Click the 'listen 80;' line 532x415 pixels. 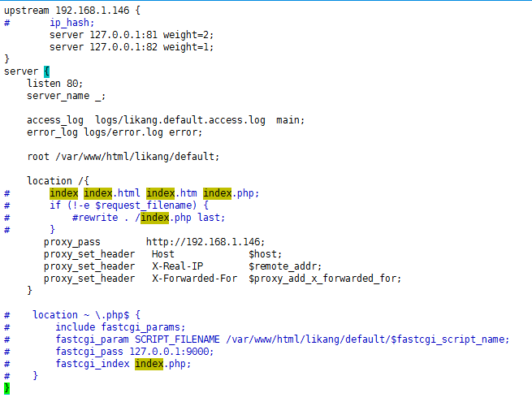[x=55, y=84]
